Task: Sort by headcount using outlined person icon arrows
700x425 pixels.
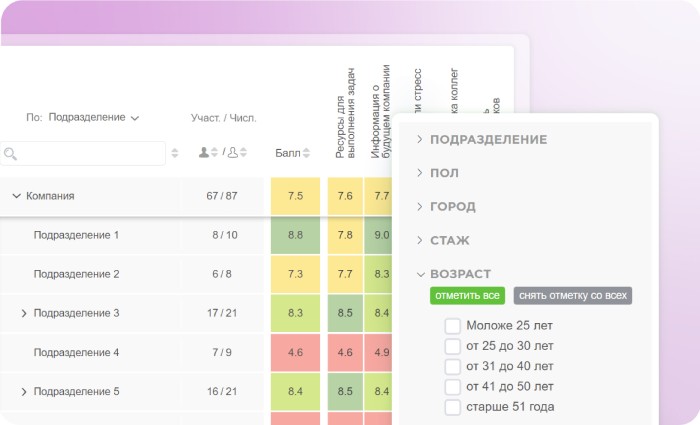Action: [243, 152]
